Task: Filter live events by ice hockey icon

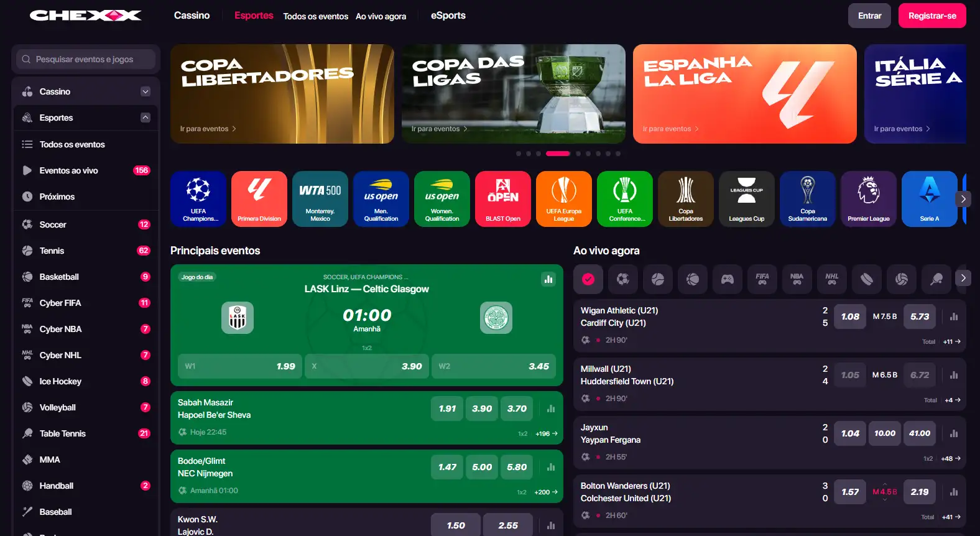Action: pyautogui.click(x=866, y=279)
